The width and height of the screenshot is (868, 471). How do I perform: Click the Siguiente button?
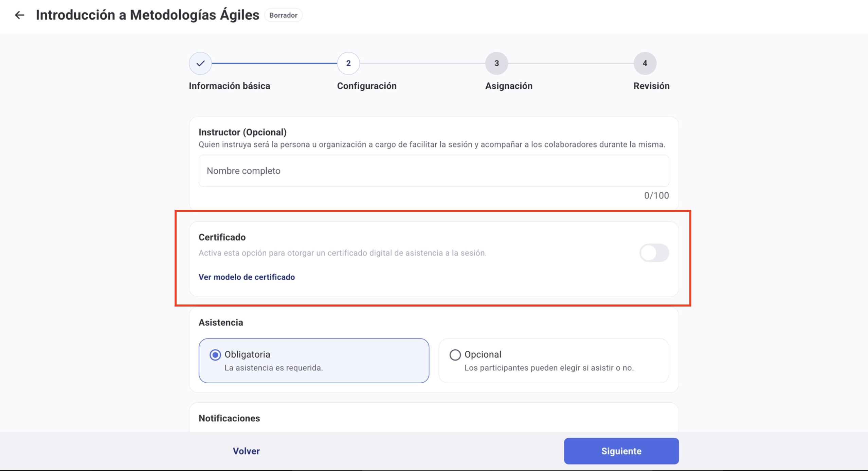[621, 451]
